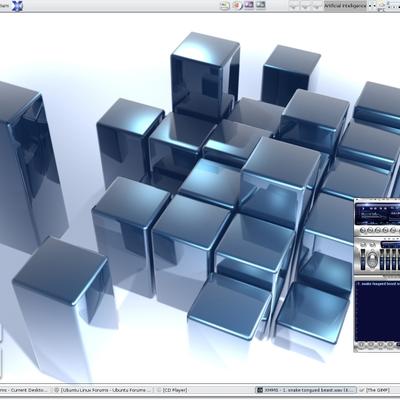Click the play button in XMMS

point(370,230)
